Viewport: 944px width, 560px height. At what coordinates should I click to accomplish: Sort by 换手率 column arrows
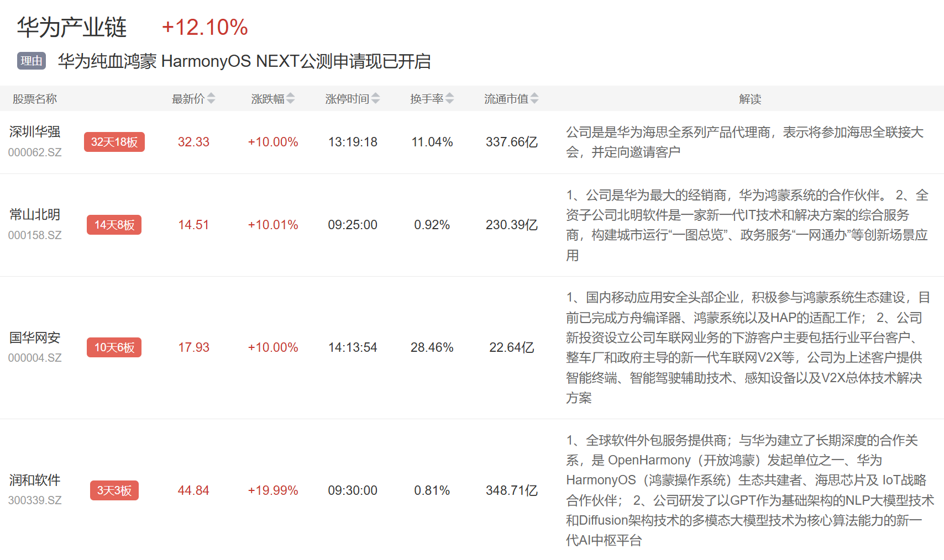click(x=450, y=99)
